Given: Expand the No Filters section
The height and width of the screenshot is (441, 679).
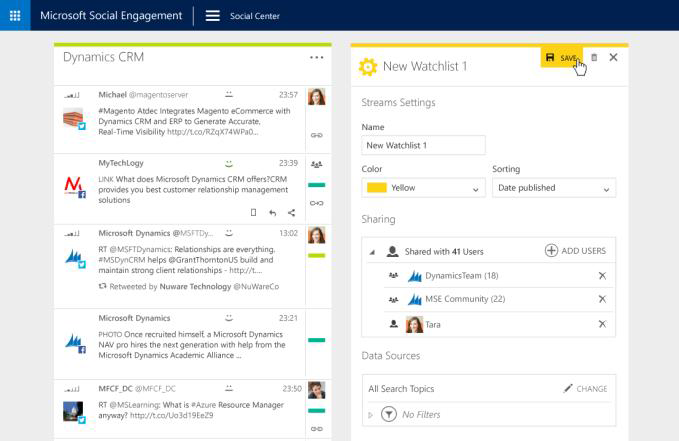Looking at the screenshot, I should coord(371,414).
